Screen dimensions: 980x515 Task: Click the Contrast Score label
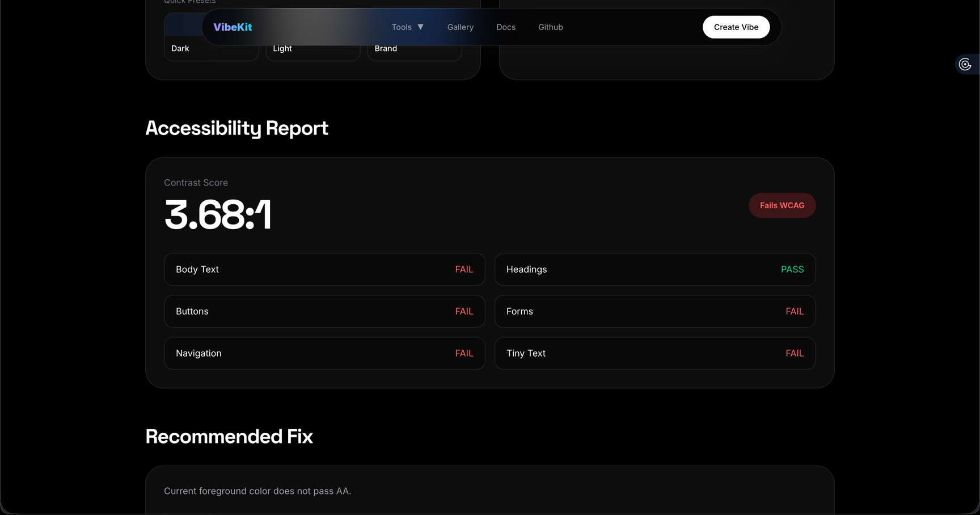click(196, 183)
